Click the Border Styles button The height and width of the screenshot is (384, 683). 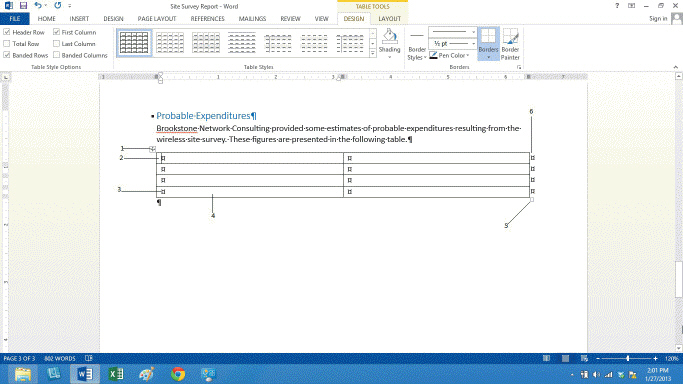417,46
